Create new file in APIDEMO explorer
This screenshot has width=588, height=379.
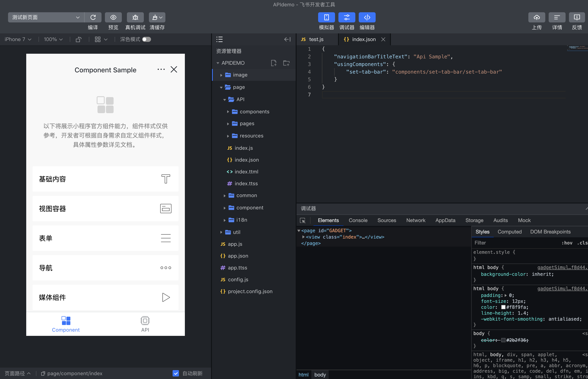click(273, 63)
